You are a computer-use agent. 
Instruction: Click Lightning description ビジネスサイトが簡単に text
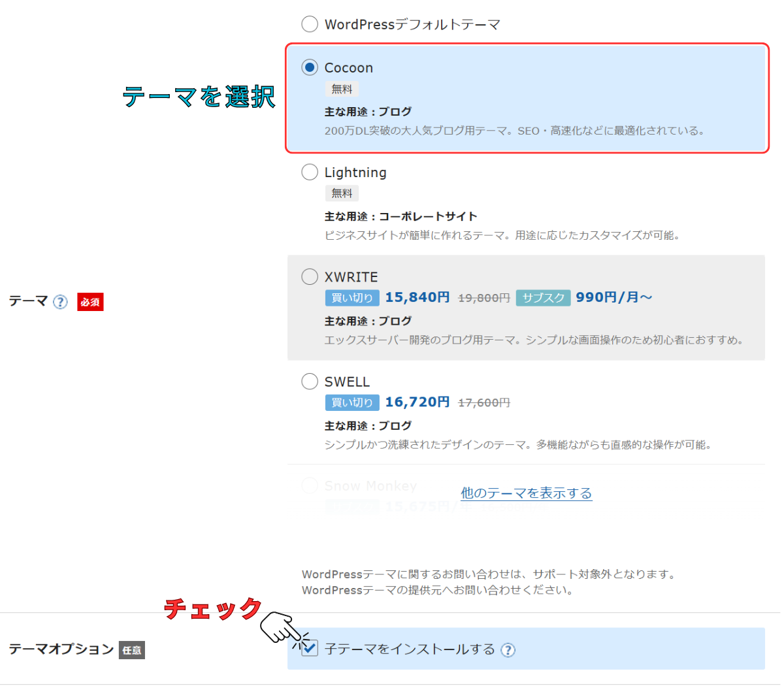point(502,235)
